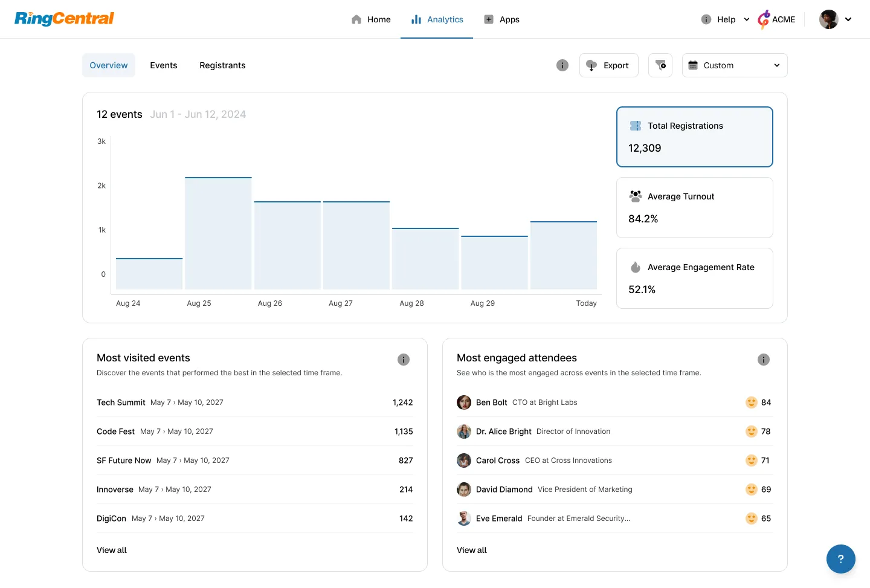Click Most engaged attendees info icon
Image resolution: width=870 pixels, height=588 pixels.
[x=764, y=360]
